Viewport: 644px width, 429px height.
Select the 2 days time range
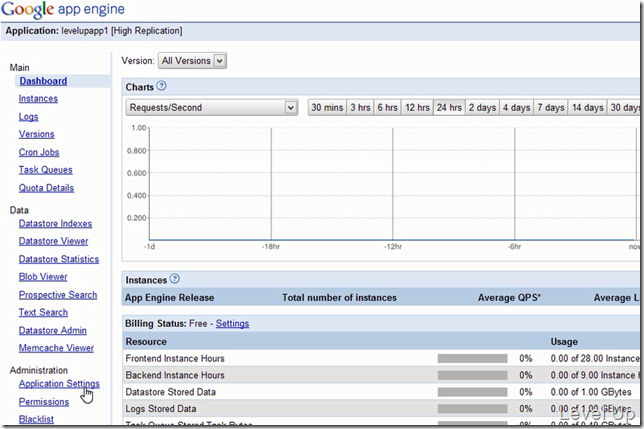483,108
